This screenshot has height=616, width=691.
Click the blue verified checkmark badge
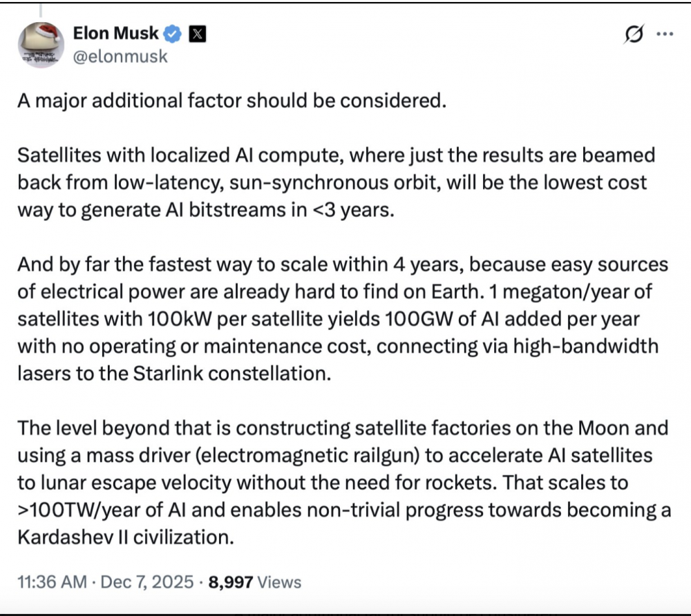(171, 33)
